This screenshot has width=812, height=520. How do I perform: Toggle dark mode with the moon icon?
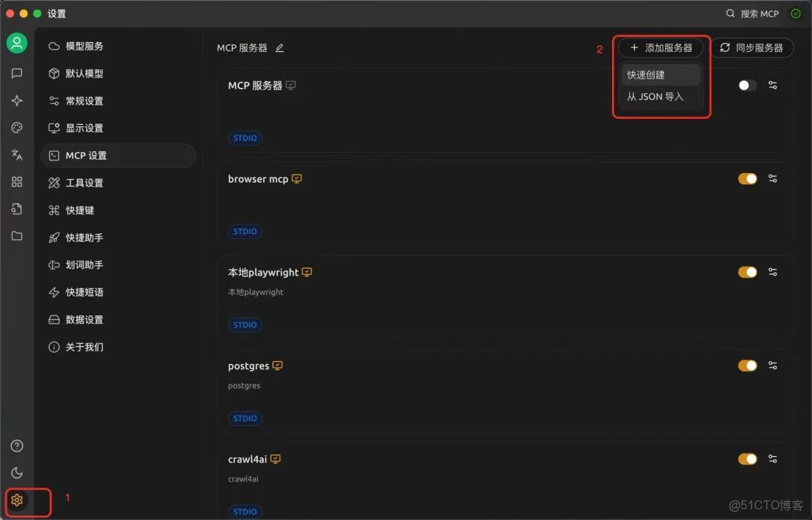point(17,473)
